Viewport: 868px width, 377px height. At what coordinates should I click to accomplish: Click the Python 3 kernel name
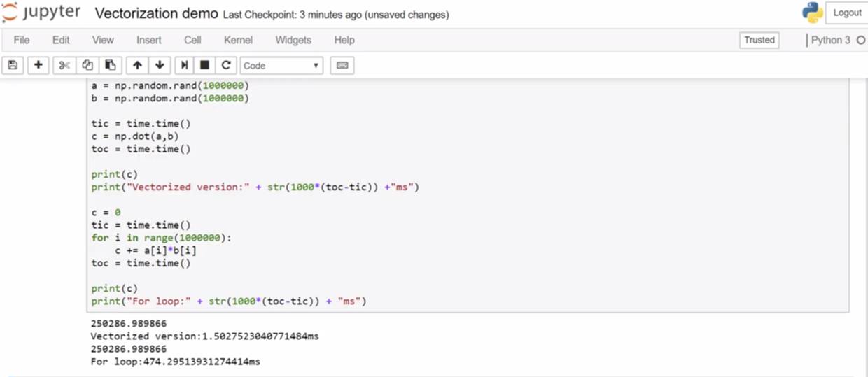(x=831, y=40)
